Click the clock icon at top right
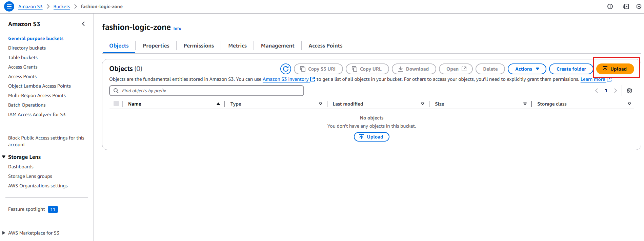 pos(639,6)
